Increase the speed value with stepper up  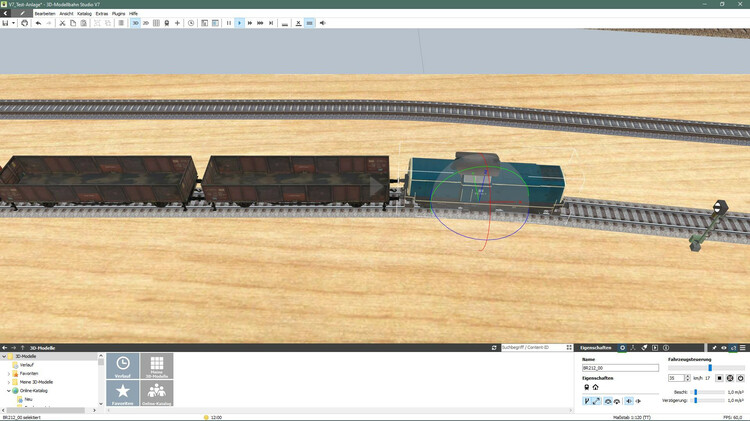tap(688, 377)
